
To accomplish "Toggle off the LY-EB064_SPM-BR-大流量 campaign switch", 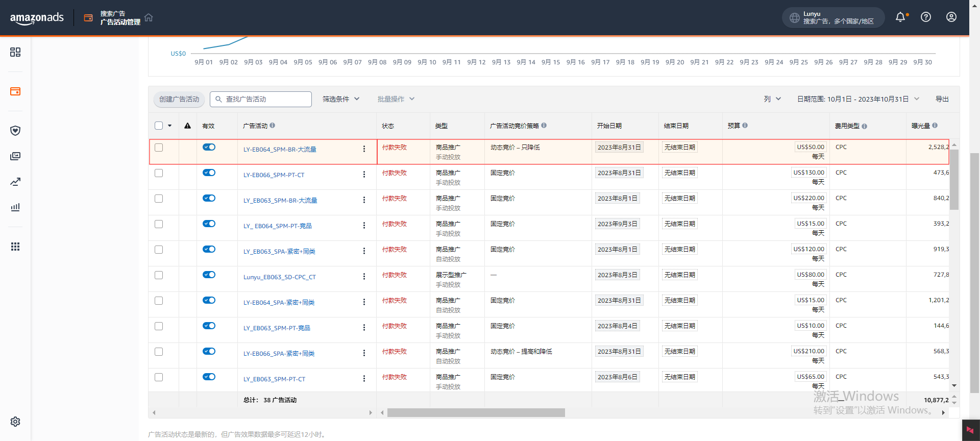I will (209, 148).
